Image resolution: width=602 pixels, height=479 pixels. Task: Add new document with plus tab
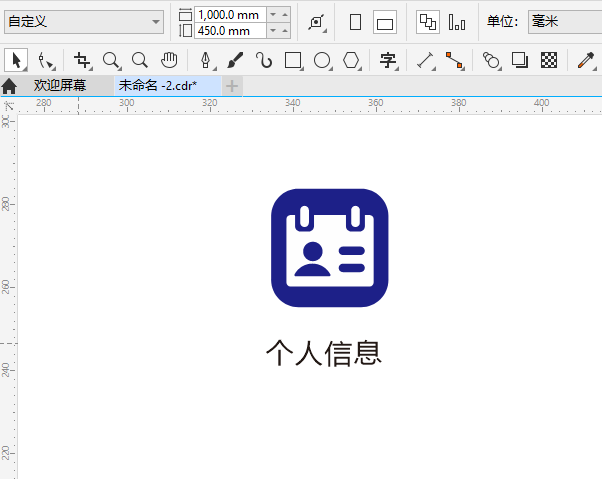click(232, 86)
